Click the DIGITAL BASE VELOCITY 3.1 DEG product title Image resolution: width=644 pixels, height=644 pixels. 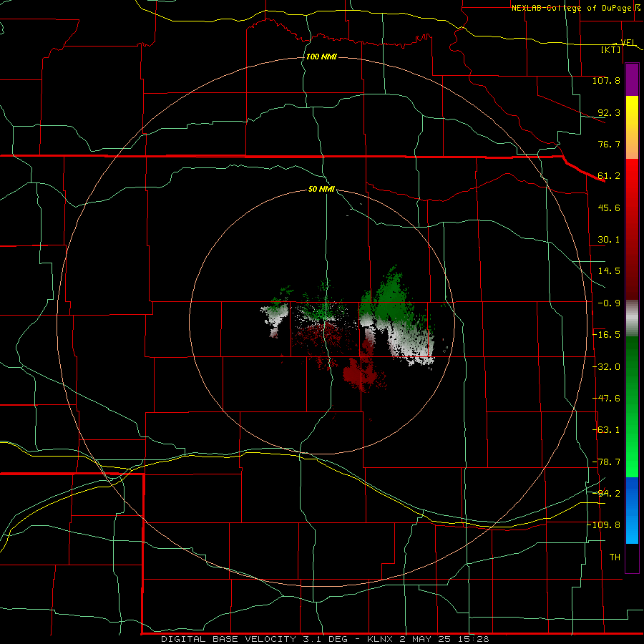tap(254, 639)
